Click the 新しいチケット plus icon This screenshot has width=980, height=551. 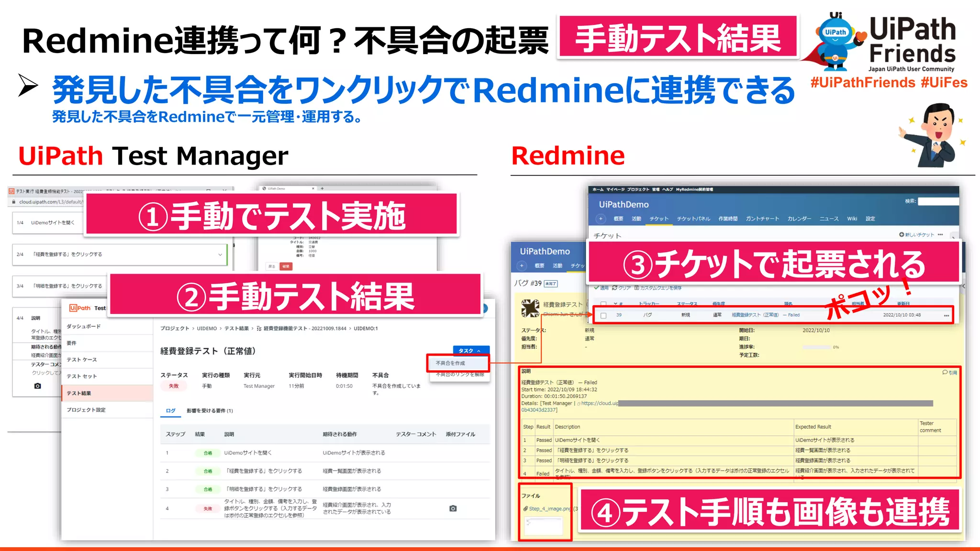tap(902, 234)
